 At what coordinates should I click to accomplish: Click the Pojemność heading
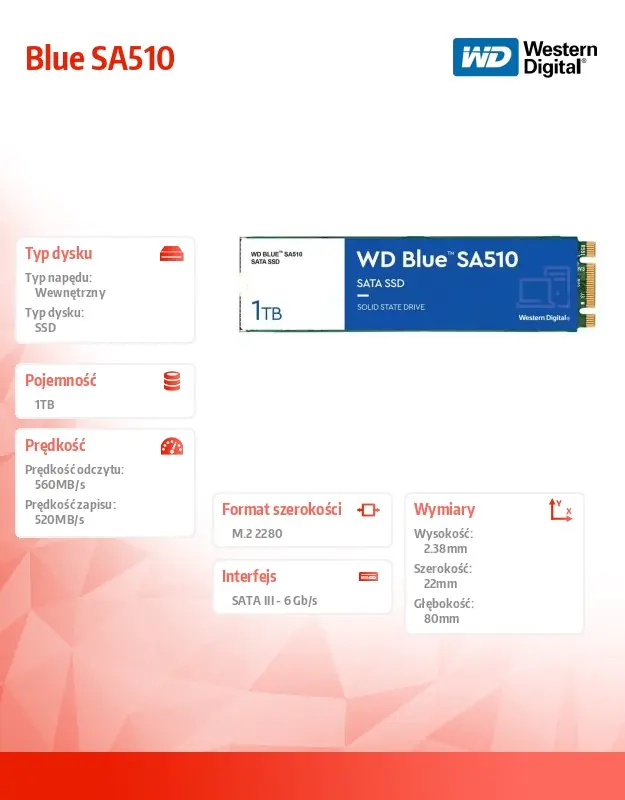[x=61, y=380]
